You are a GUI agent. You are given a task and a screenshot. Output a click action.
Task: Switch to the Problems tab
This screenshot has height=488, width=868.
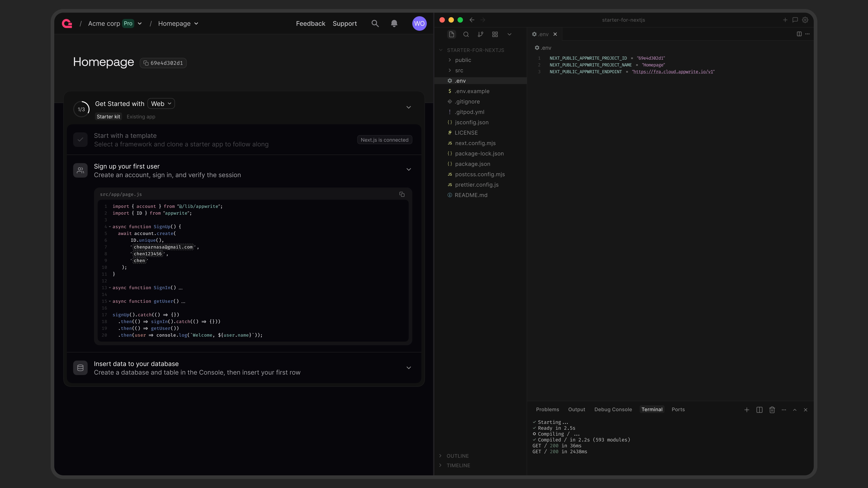[x=547, y=410]
